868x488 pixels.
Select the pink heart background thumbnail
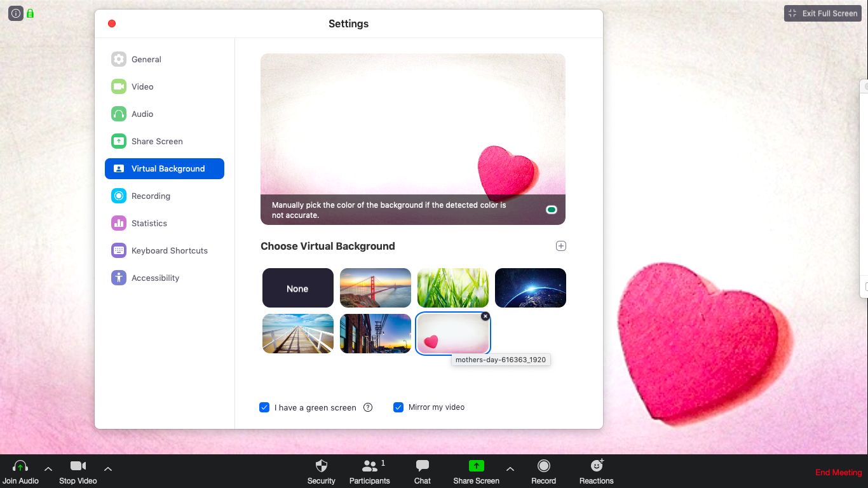point(453,334)
